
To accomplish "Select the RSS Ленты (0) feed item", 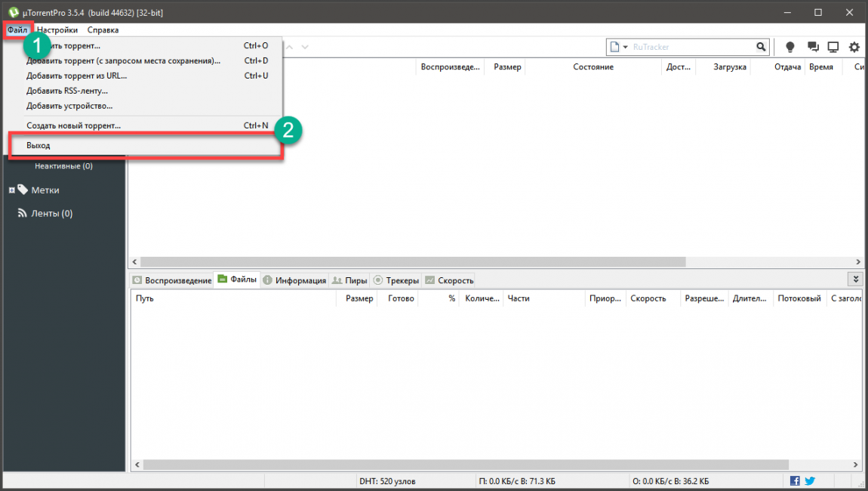I will point(45,214).
